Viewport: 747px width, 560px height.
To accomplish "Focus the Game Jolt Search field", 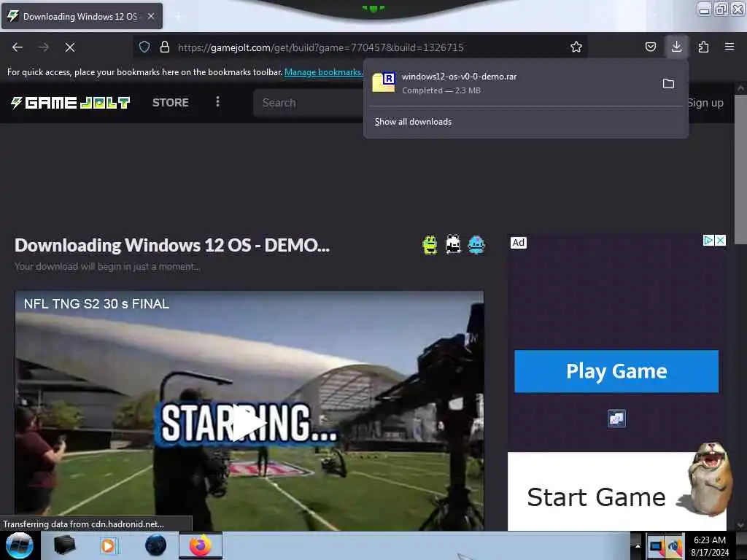I will coord(309,103).
